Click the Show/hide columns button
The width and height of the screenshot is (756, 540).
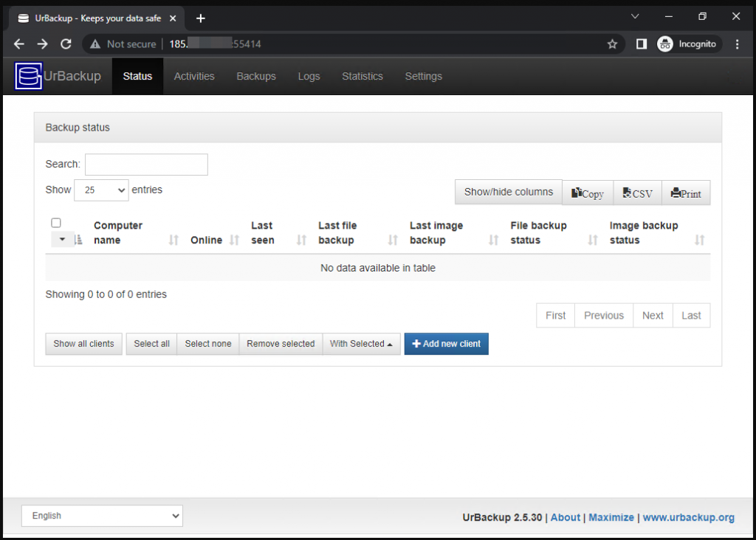[508, 192]
